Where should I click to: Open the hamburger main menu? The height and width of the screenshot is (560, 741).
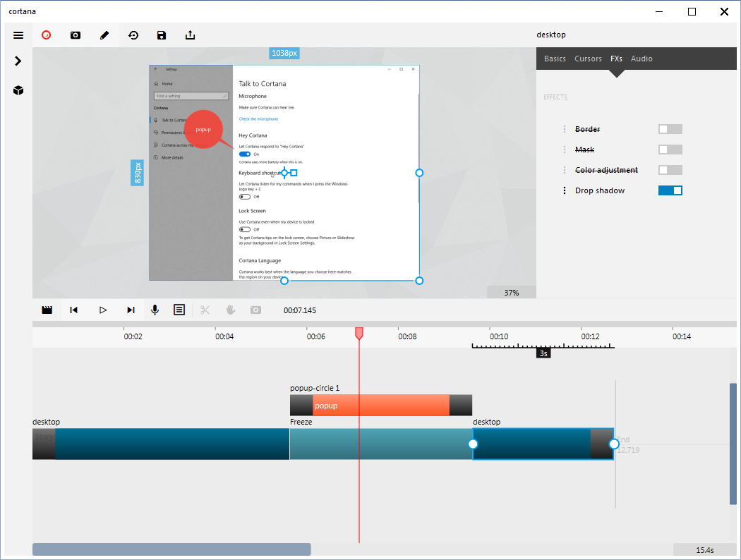tap(18, 35)
